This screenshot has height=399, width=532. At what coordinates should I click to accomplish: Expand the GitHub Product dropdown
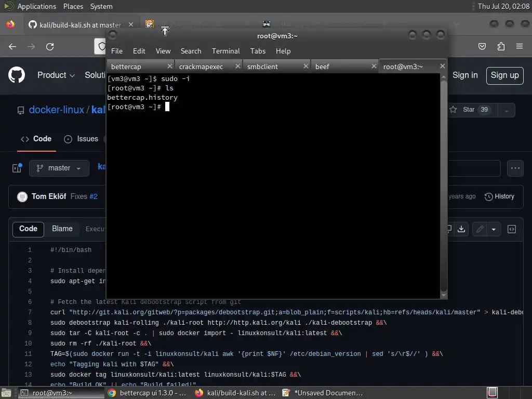tap(56, 75)
